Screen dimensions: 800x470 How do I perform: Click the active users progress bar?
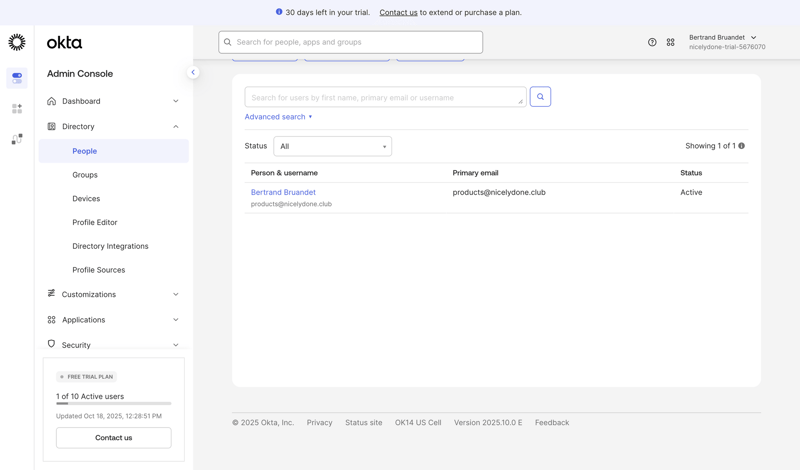(x=114, y=404)
